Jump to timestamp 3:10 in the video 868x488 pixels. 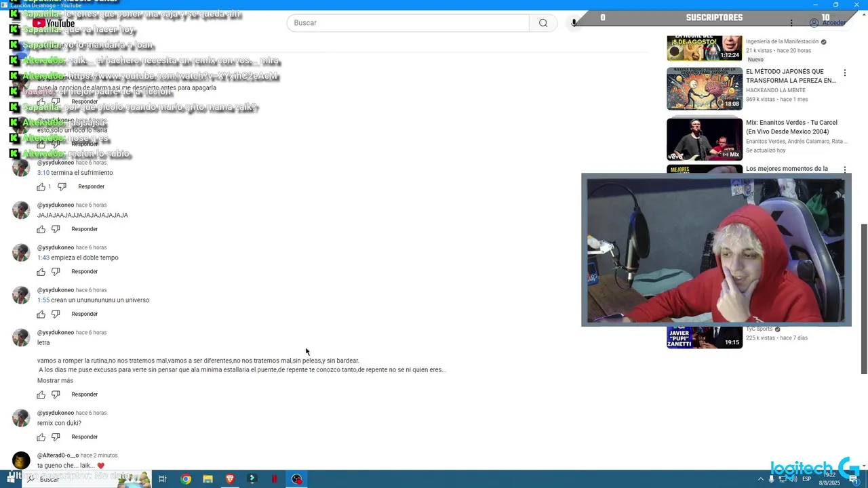click(x=43, y=173)
